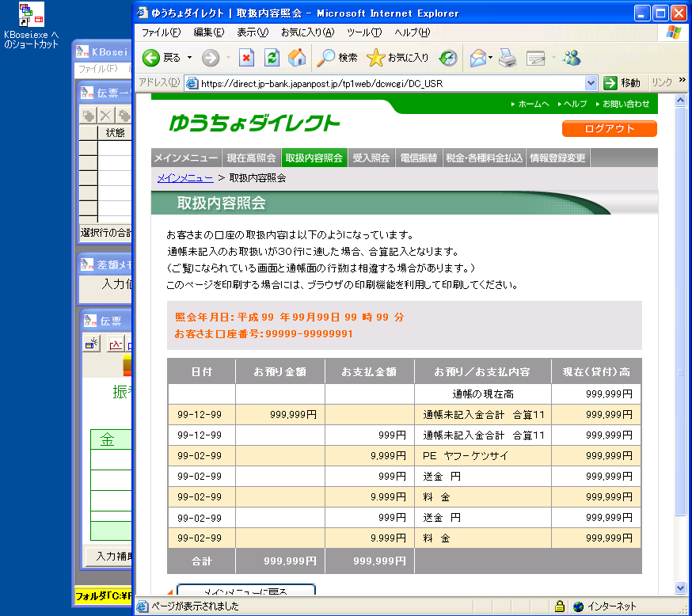Open the ファイル(F) menu in Internet Explorer
692x616 pixels.
point(161,32)
